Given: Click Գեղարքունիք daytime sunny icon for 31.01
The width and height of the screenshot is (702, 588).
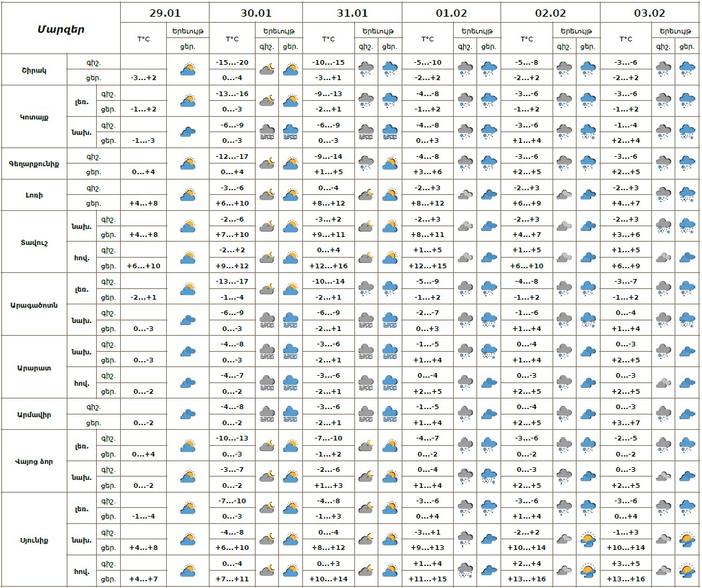Looking at the screenshot, I should tap(389, 164).
